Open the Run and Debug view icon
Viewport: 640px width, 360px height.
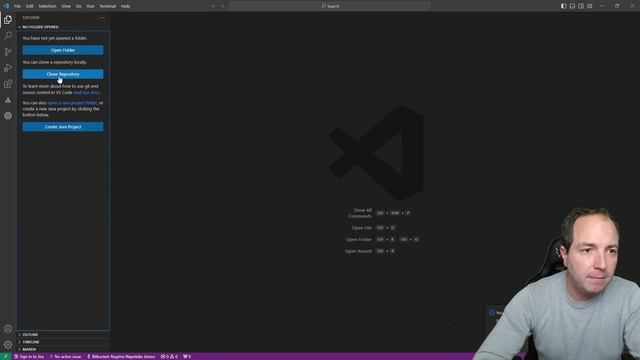[8, 68]
